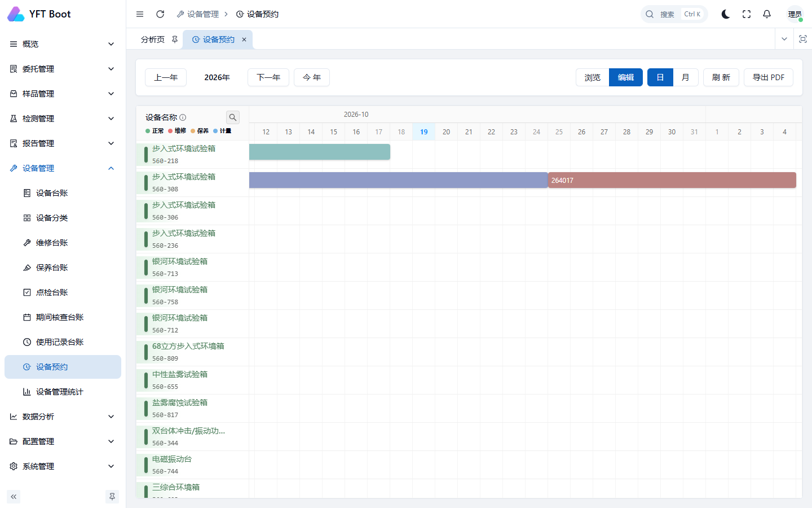Expand the 概览 menu
The image size is (812, 508).
click(x=63, y=44)
